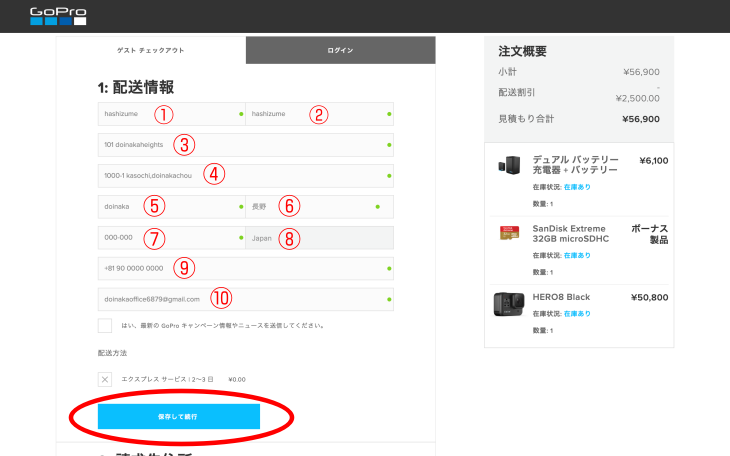Click the 配送割引 amount ¥2,500.00
Image resolution: width=730 pixels, height=456 pixels.
pos(637,98)
